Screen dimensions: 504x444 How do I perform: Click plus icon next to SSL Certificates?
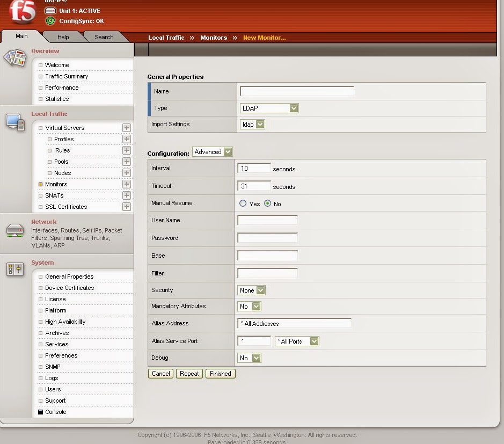pyautogui.click(x=127, y=207)
